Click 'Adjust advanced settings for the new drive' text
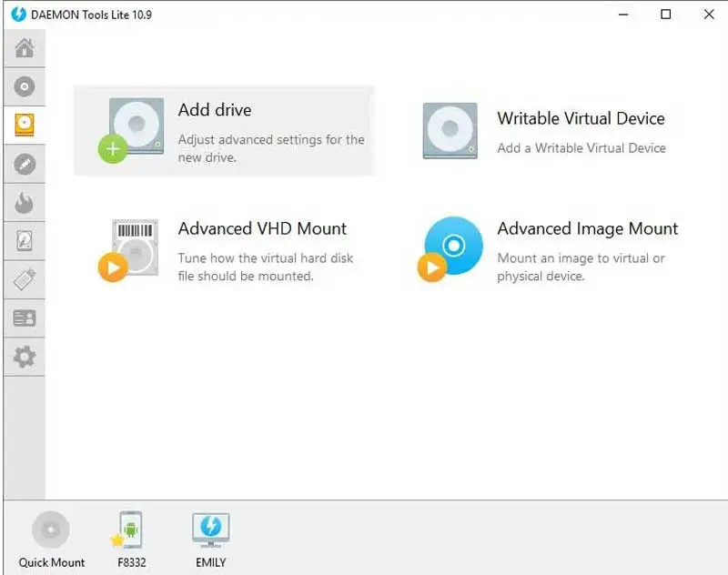This screenshot has height=575, width=728. click(x=271, y=148)
